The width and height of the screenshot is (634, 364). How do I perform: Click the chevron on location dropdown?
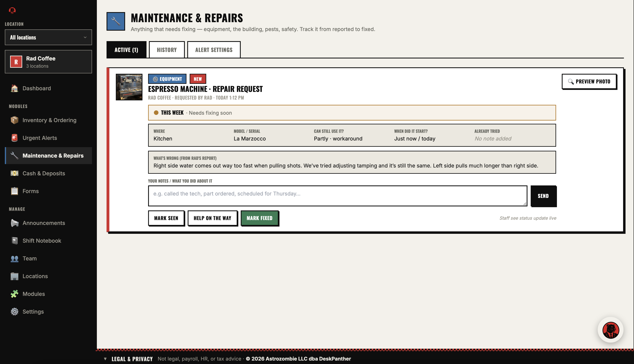pos(85,37)
